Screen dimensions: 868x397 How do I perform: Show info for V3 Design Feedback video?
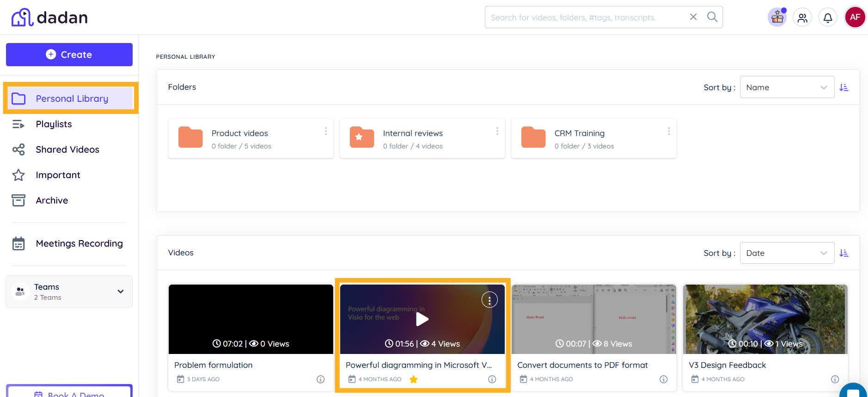(x=835, y=379)
